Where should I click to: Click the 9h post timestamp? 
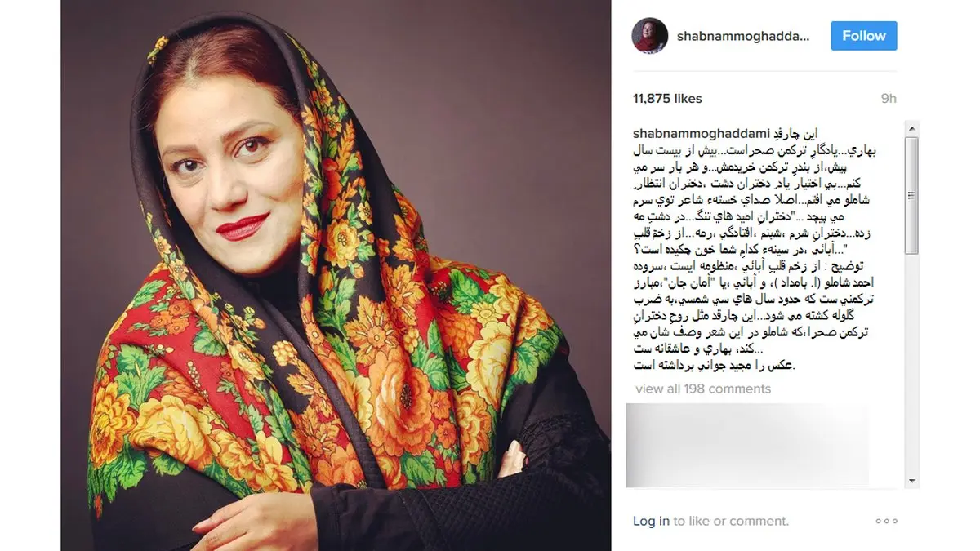[889, 99]
